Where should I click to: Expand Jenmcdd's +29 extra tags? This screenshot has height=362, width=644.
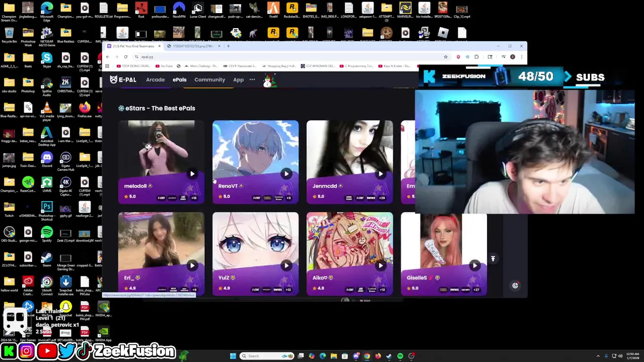pyautogui.click(x=382, y=198)
